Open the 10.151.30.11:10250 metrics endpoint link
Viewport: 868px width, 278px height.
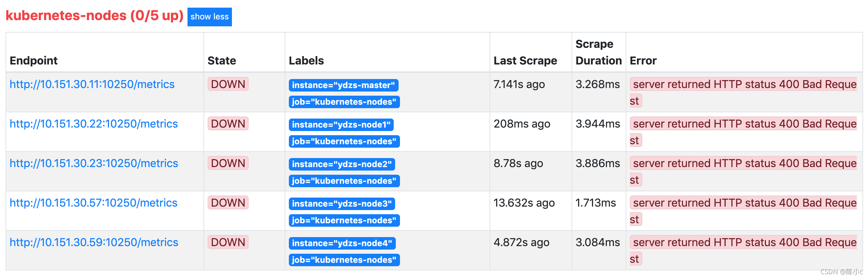(x=92, y=84)
